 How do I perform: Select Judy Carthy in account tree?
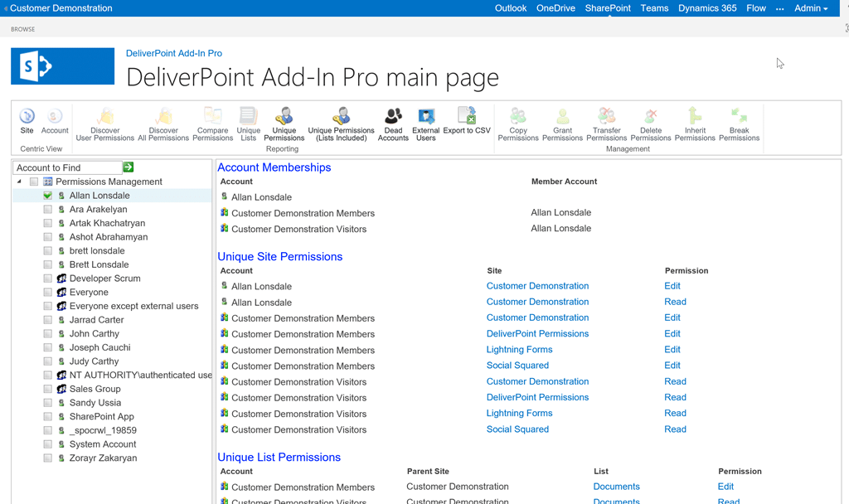[94, 361]
